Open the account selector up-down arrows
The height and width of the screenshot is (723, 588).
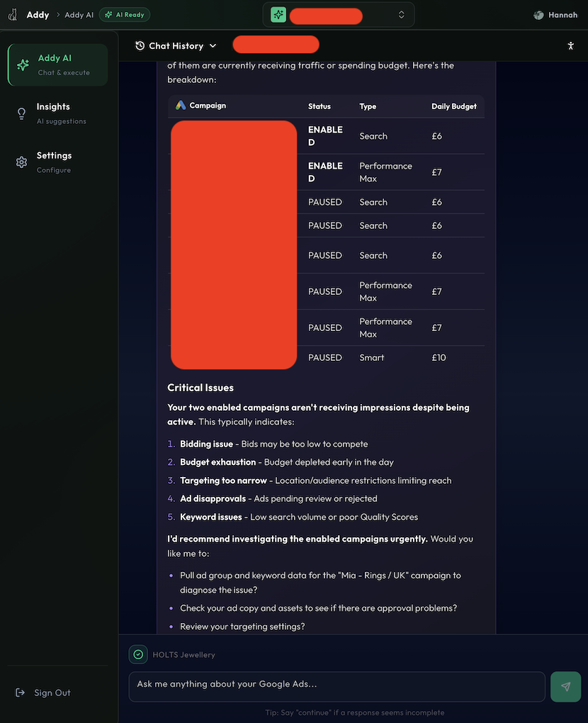(402, 15)
